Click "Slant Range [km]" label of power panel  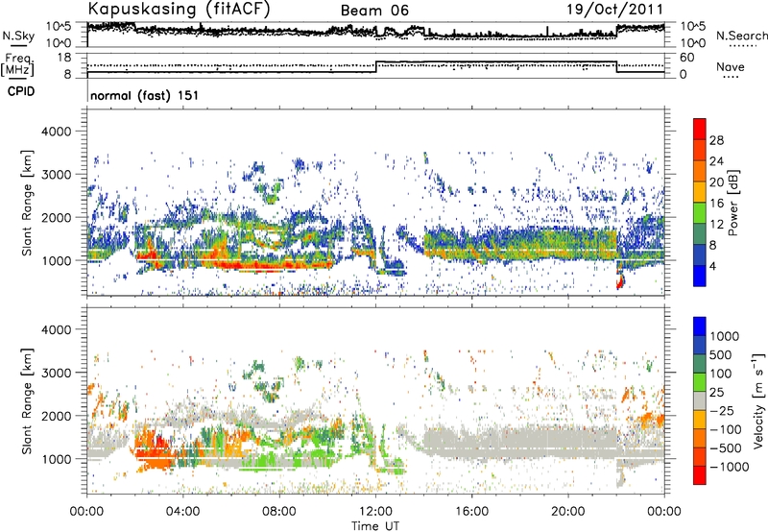tap(27, 203)
